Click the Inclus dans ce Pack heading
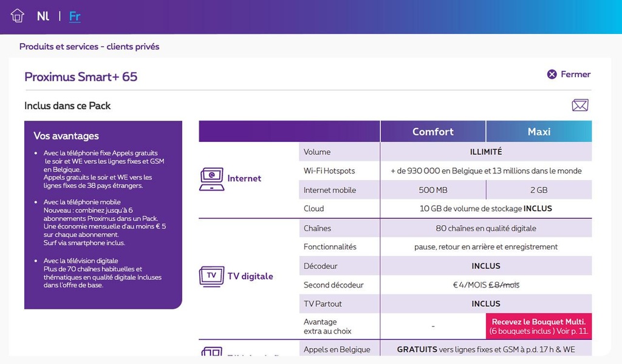Screen dimensions: 622x364 67,106
